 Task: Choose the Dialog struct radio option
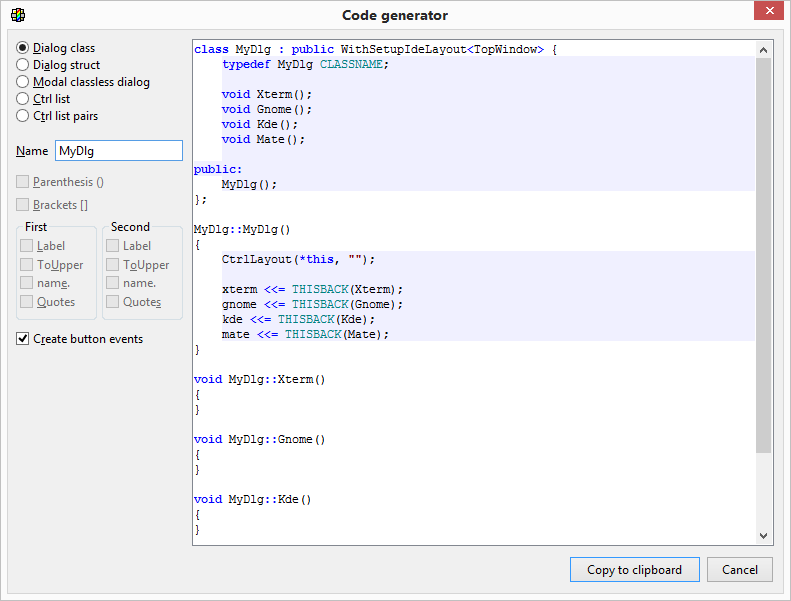pos(23,65)
